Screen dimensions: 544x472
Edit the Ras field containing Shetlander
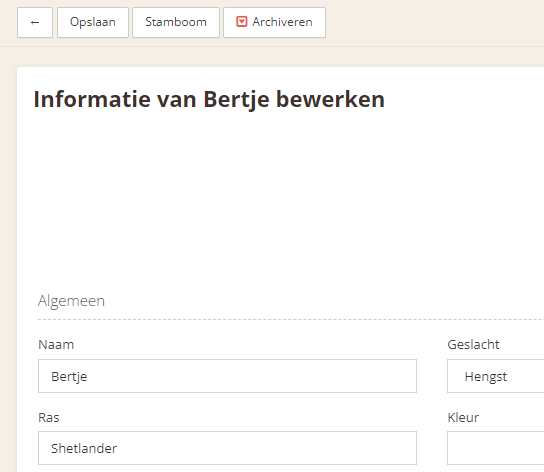[227, 448]
